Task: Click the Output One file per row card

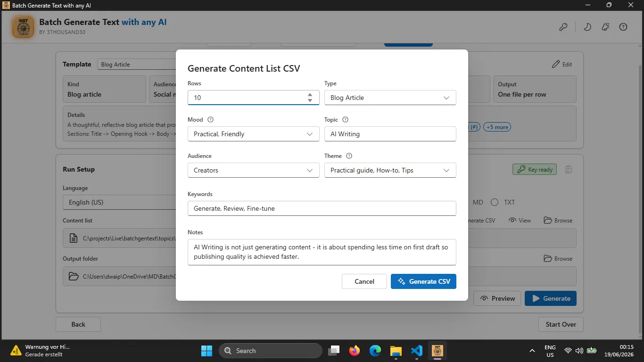Action: coord(535,89)
